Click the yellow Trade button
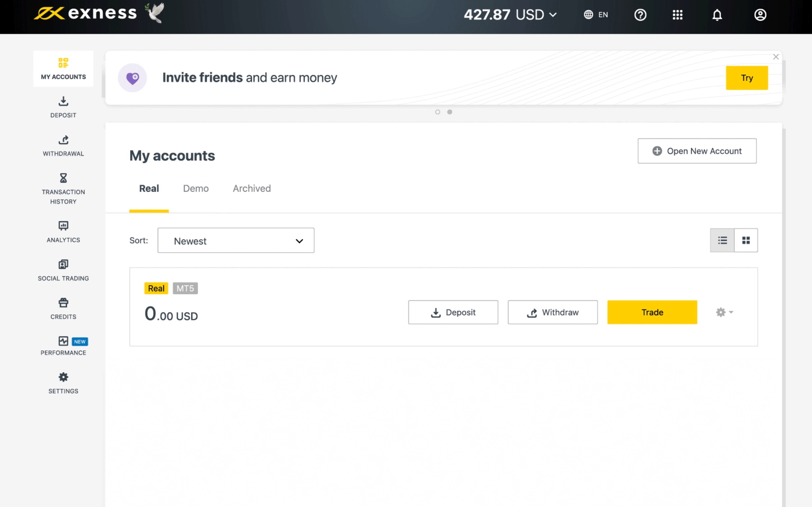 652,312
